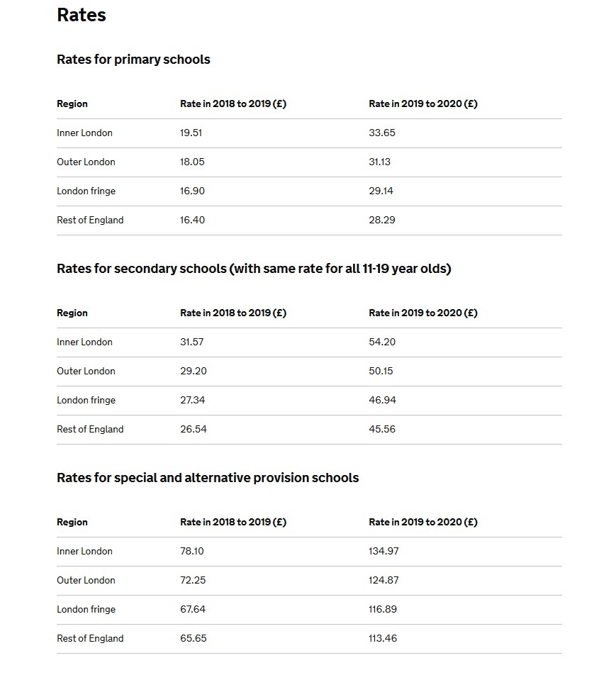
Task: Click Outer London special schools rate 72.25
Action: [x=193, y=580]
